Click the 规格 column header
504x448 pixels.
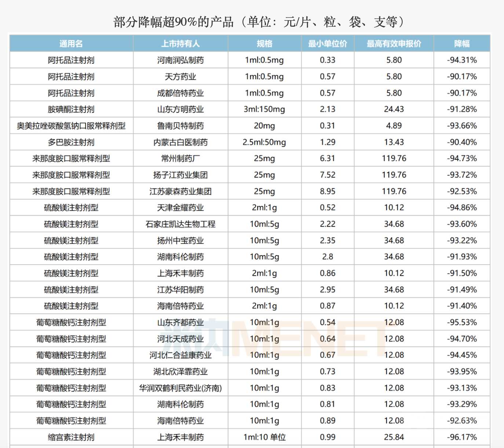pos(263,43)
